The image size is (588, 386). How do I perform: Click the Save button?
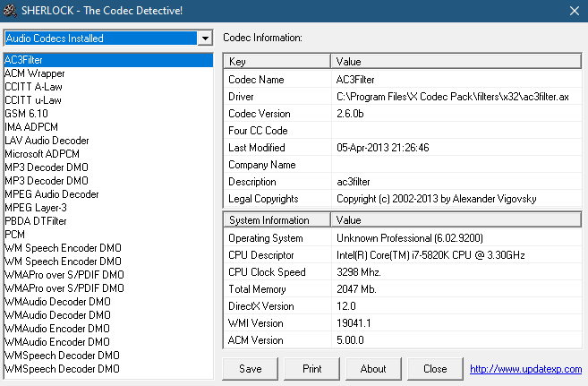[x=250, y=369]
